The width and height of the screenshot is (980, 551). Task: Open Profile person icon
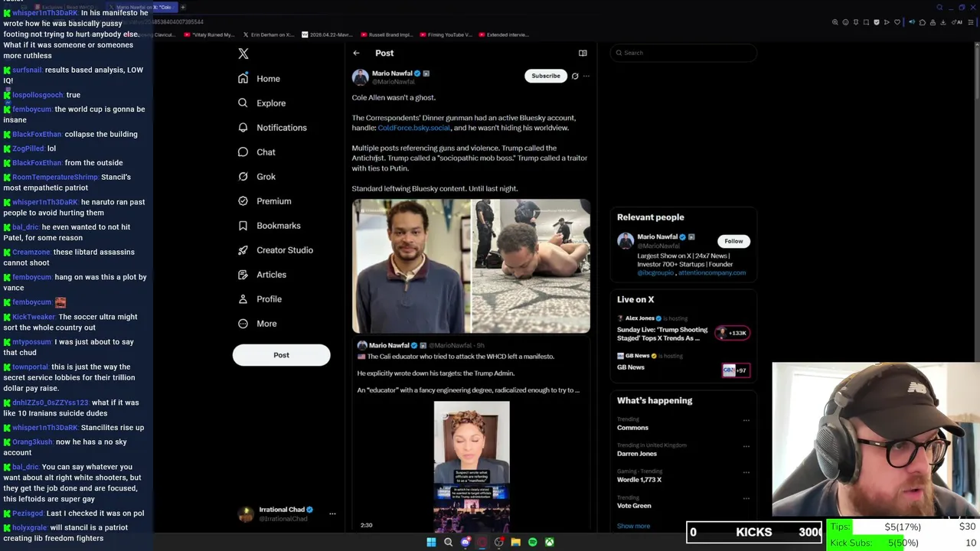(243, 299)
